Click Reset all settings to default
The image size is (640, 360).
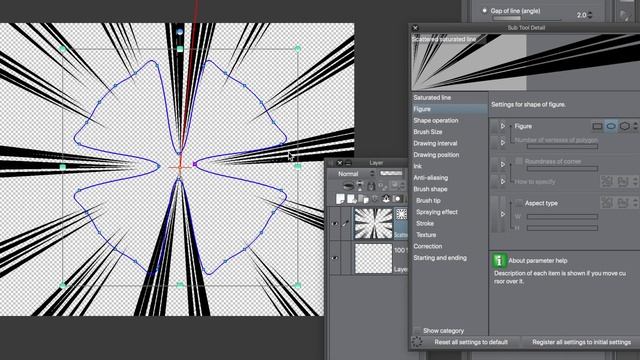[471, 342]
